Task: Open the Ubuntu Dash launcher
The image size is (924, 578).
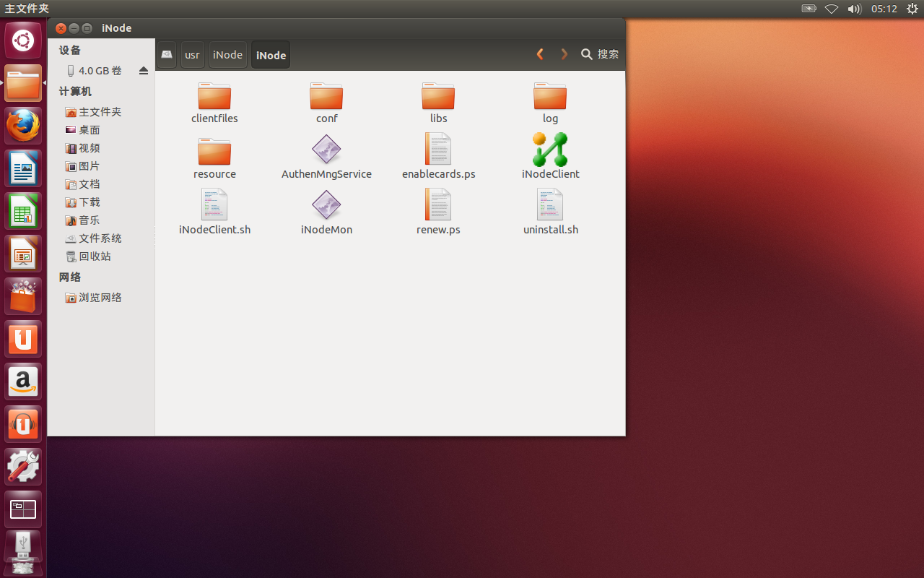Action: point(23,41)
